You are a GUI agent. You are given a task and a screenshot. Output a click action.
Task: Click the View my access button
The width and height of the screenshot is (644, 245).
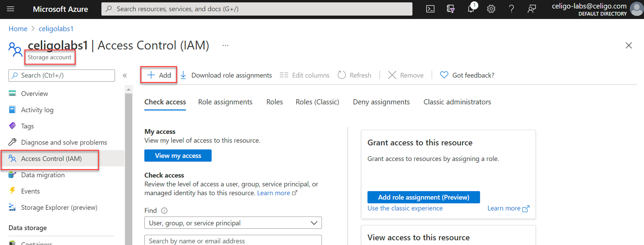point(178,155)
